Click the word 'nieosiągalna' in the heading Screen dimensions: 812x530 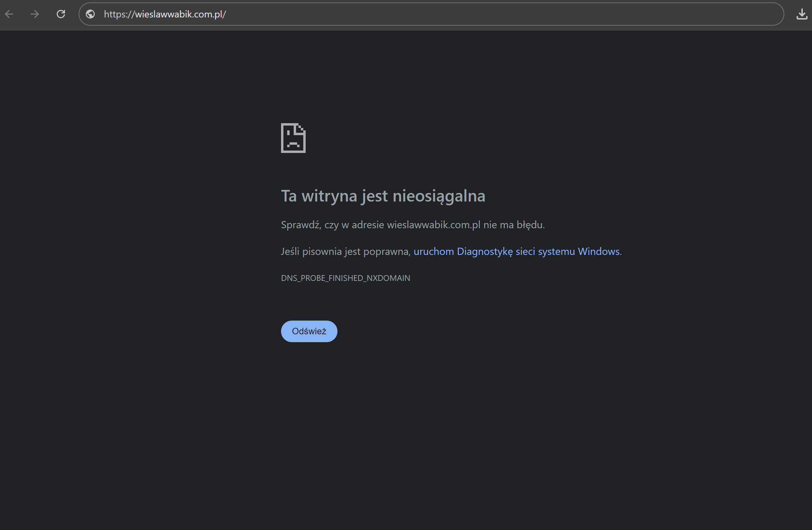(x=439, y=196)
